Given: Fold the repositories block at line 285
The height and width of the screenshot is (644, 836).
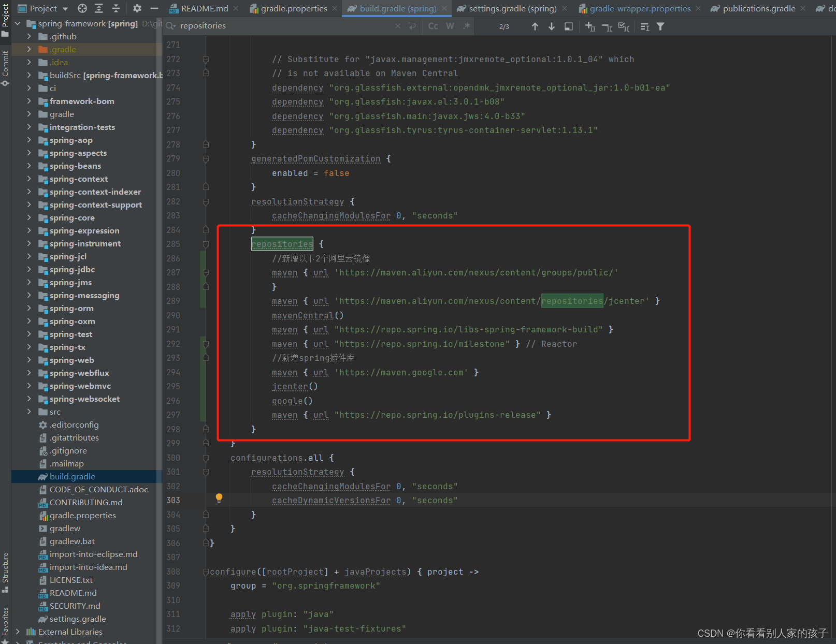Looking at the screenshot, I should [x=206, y=244].
